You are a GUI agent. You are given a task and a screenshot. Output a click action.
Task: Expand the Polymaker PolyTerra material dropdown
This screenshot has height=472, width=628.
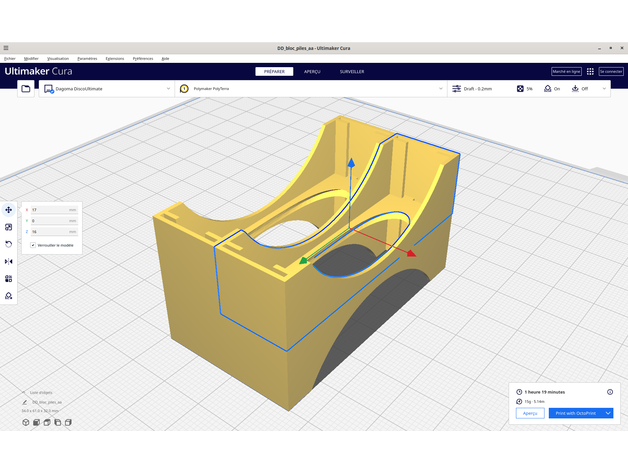[440, 89]
